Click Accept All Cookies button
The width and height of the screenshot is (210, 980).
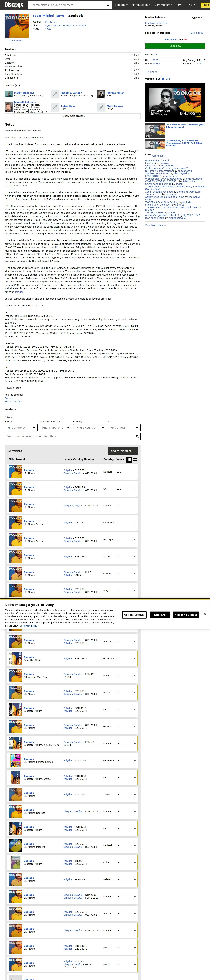pyautogui.click(x=186, y=615)
